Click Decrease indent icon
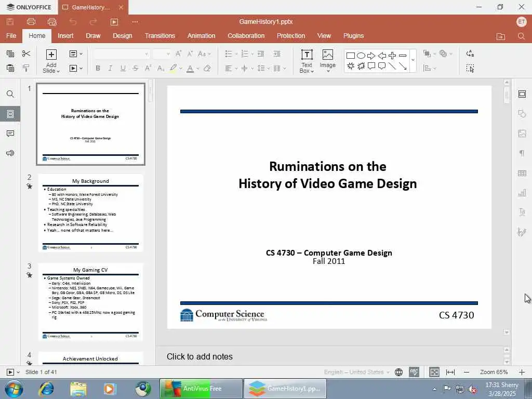 [261, 54]
